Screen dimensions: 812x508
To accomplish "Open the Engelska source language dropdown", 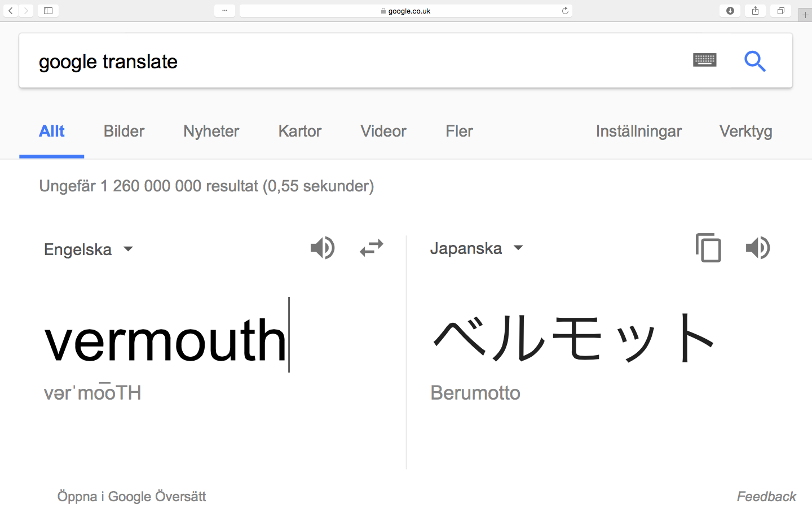I will click(x=89, y=249).
